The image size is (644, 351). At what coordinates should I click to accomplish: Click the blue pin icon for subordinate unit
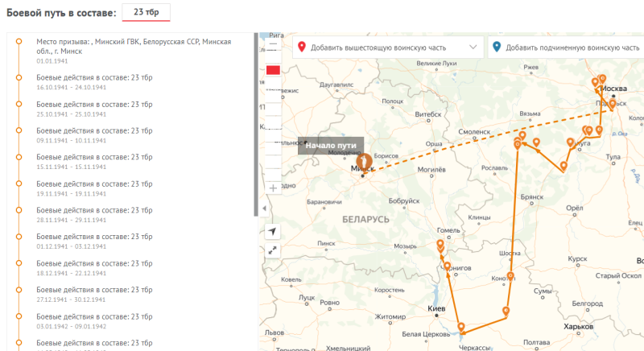tap(497, 47)
